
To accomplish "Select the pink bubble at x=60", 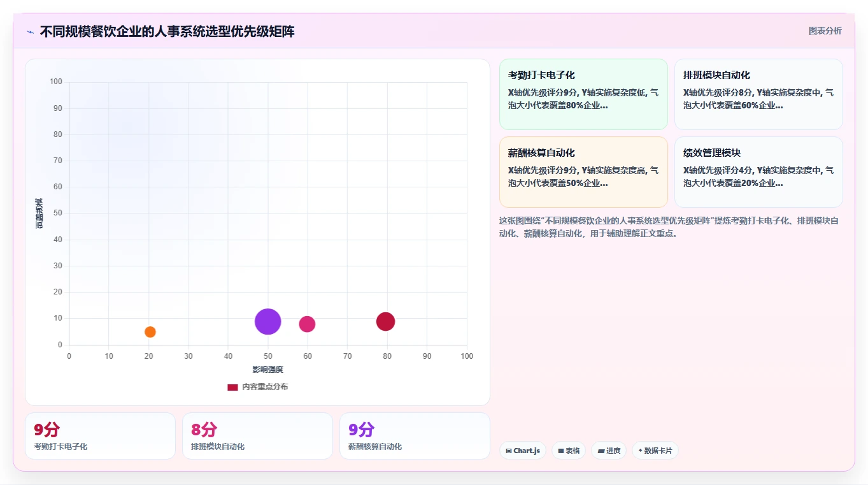I will point(308,324).
